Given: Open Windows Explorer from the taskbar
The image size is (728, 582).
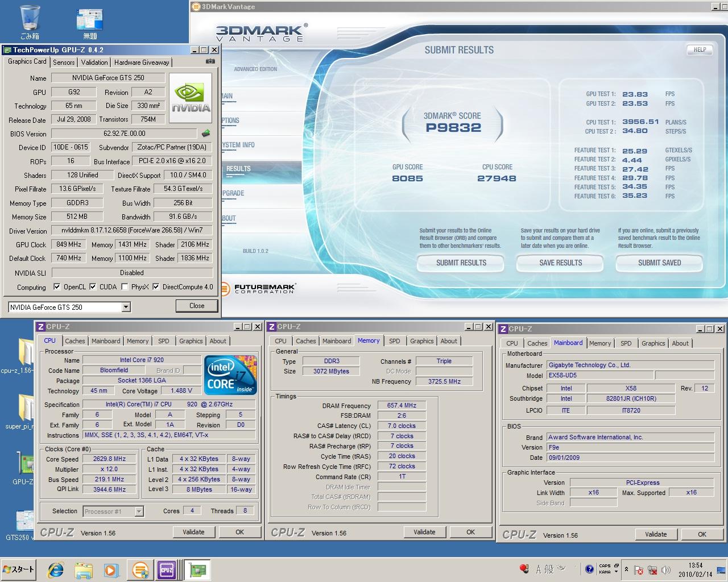Looking at the screenshot, I should (84, 569).
